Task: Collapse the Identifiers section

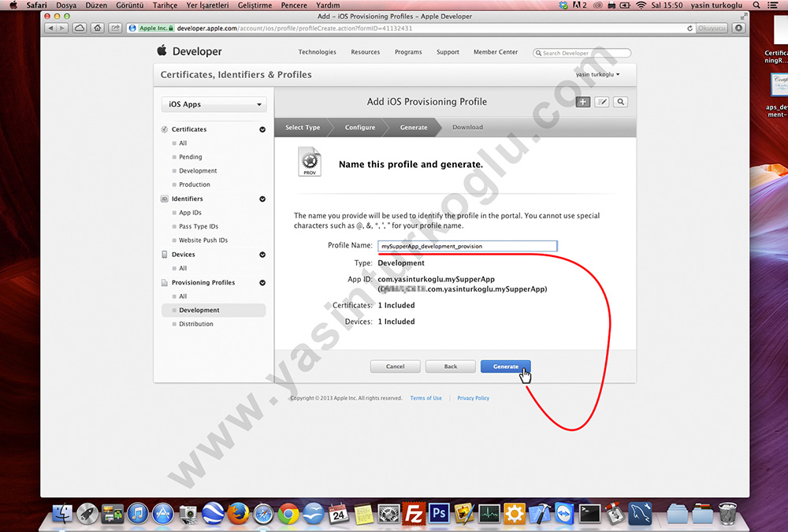Action: click(262, 199)
